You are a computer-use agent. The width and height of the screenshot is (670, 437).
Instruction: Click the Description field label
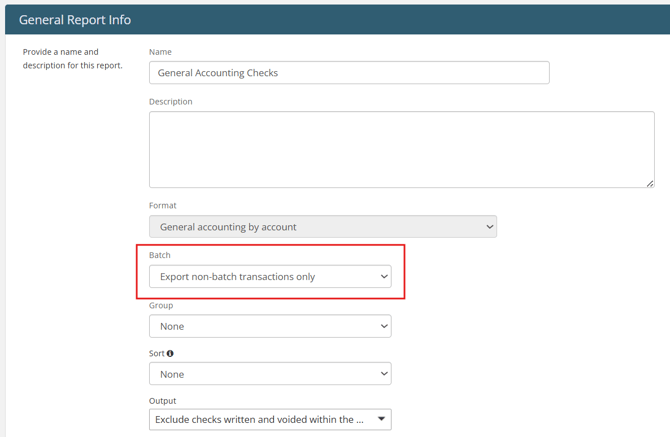pos(170,102)
